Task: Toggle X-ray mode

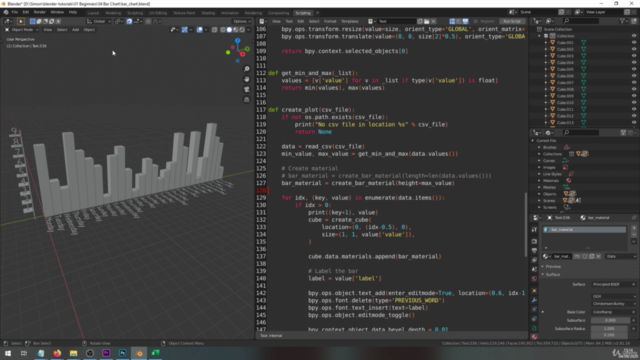Action: (214, 29)
